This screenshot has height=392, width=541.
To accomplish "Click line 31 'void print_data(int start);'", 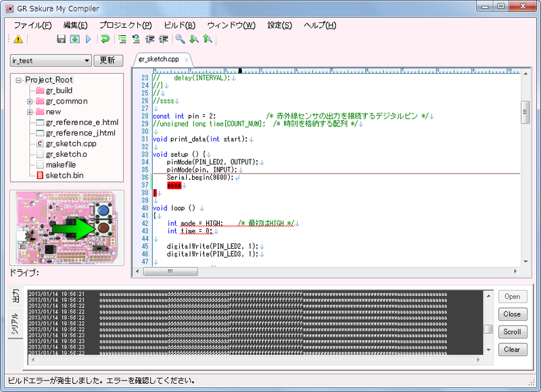I will pyautogui.click(x=200, y=139).
